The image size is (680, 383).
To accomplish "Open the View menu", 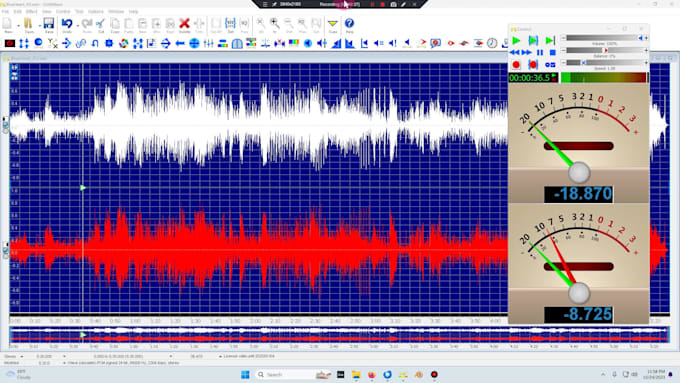I will click(x=47, y=11).
